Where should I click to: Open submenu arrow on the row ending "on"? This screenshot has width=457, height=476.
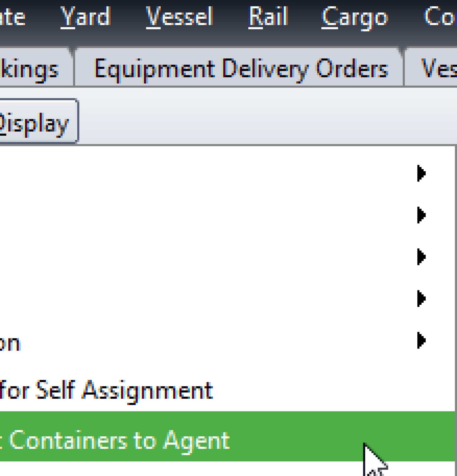[x=421, y=341]
